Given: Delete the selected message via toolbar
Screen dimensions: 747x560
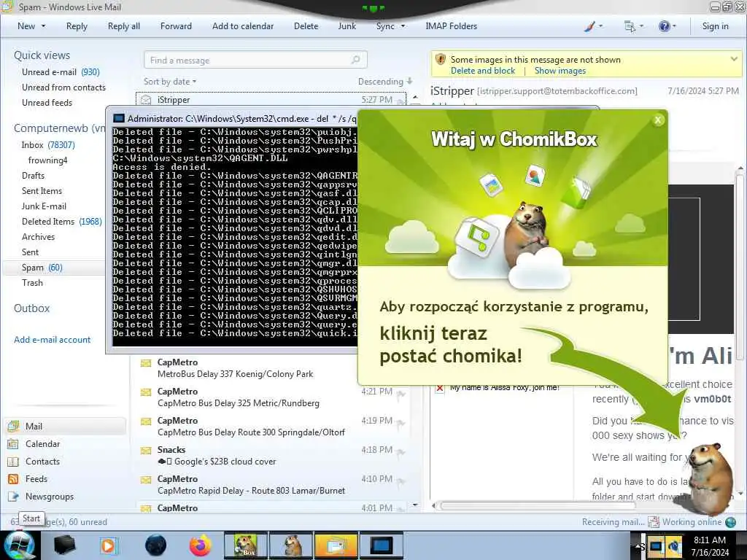Looking at the screenshot, I should click(x=306, y=27).
